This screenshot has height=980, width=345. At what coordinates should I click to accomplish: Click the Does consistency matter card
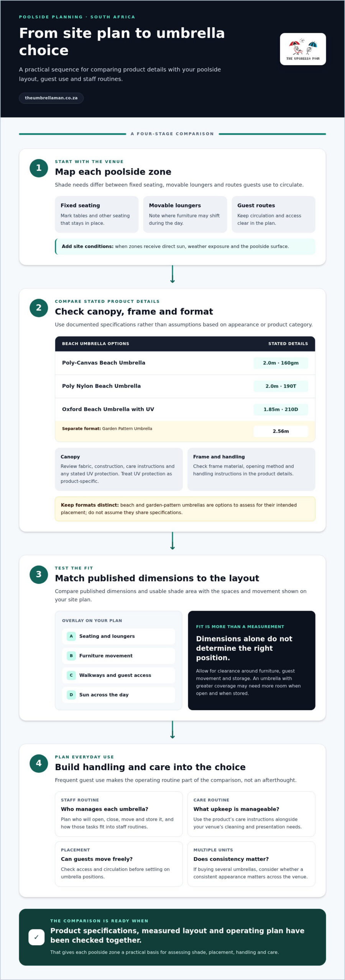point(251,864)
